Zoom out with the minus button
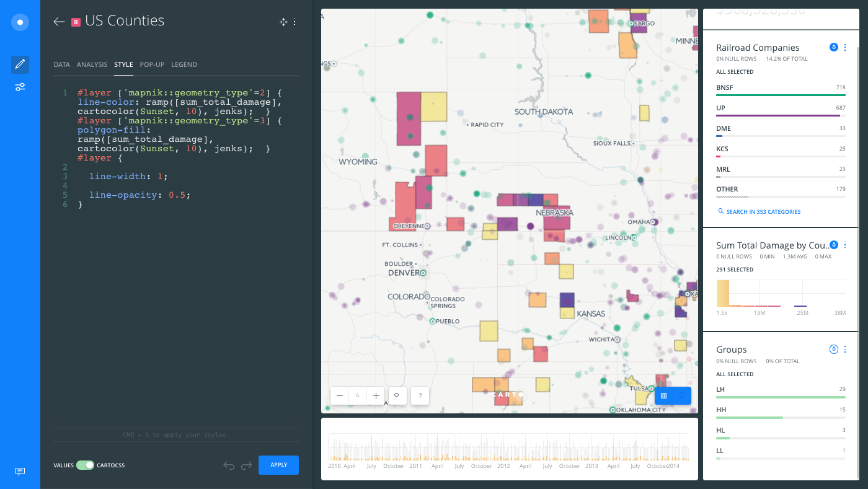868x489 pixels. [340, 395]
